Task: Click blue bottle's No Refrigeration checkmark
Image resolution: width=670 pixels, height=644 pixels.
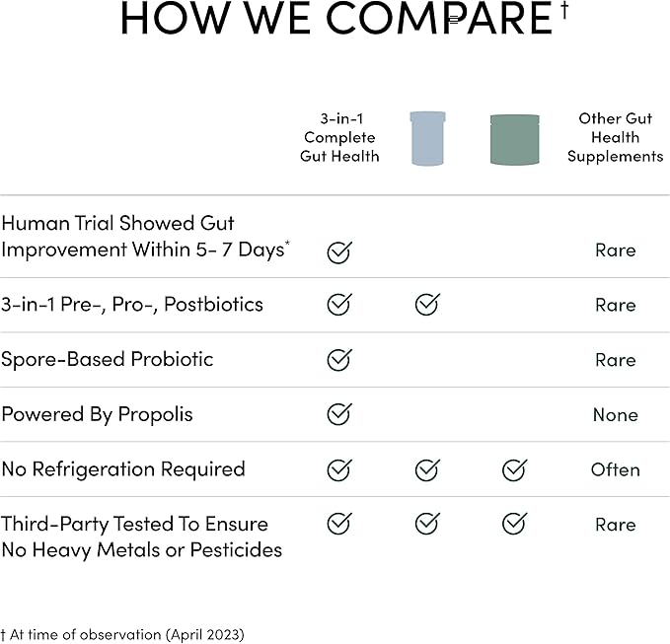Action: tap(426, 469)
